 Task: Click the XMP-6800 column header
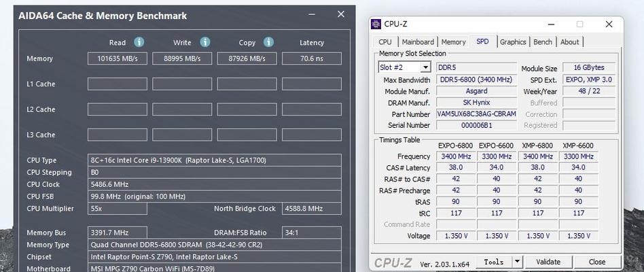pyautogui.click(x=537, y=146)
